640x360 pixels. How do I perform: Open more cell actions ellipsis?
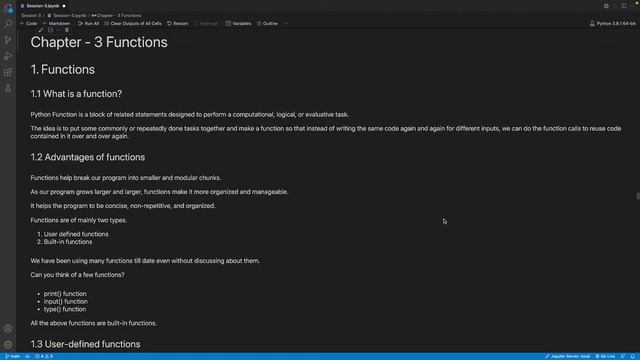(x=59, y=30)
